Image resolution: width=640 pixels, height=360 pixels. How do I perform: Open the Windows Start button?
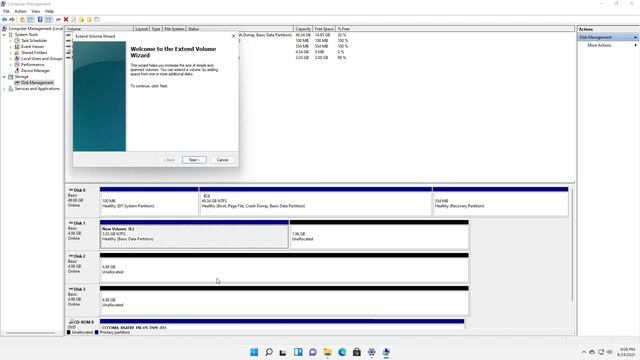tap(254, 352)
